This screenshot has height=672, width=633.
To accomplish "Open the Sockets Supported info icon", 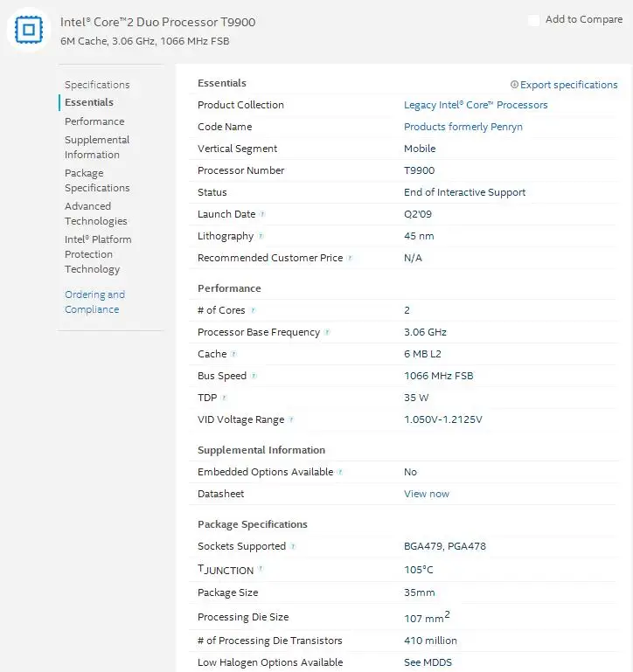I will pyautogui.click(x=293, y=546).
